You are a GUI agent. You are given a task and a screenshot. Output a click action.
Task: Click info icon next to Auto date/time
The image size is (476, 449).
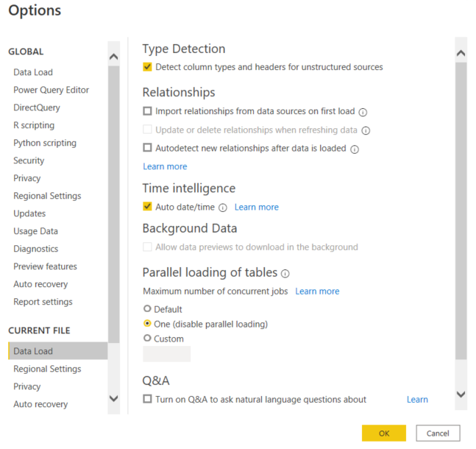coord(223,208)
